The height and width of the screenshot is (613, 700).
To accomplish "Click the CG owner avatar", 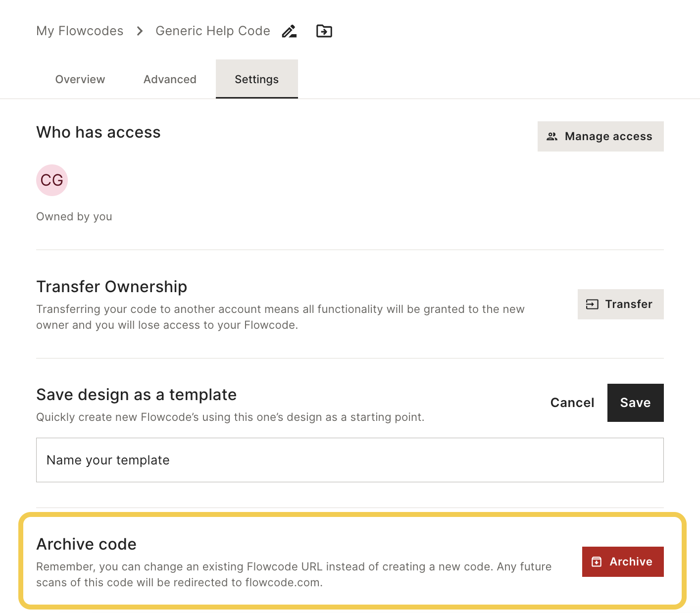I will click(x=52, y=180).
